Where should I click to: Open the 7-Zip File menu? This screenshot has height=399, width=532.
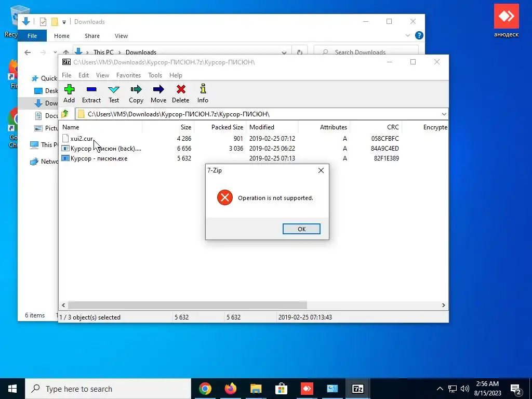coord(66,75)
